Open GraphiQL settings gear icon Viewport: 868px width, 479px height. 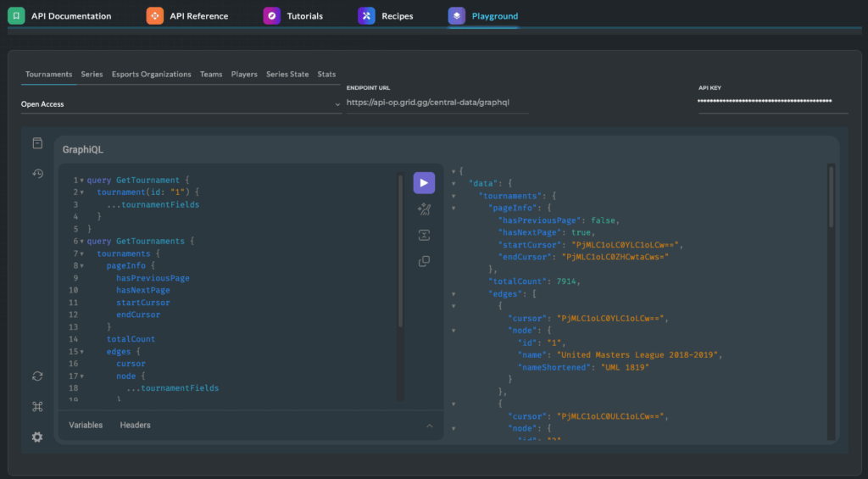click(37, 437)
